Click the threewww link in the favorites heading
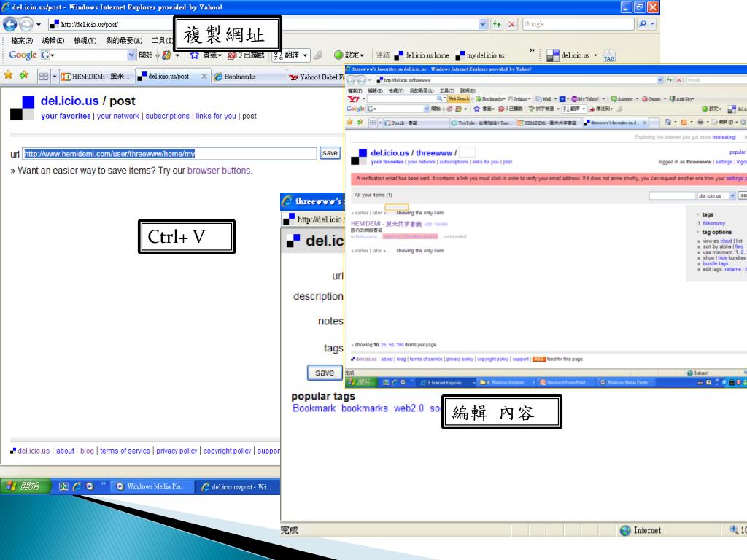Image resolution: width=747 pixels, height=560 pixels. tap(433, 153)
